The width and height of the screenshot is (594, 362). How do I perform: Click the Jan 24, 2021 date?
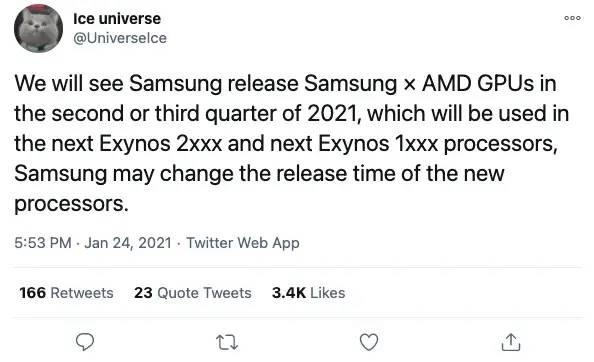[x=128, y=243]
